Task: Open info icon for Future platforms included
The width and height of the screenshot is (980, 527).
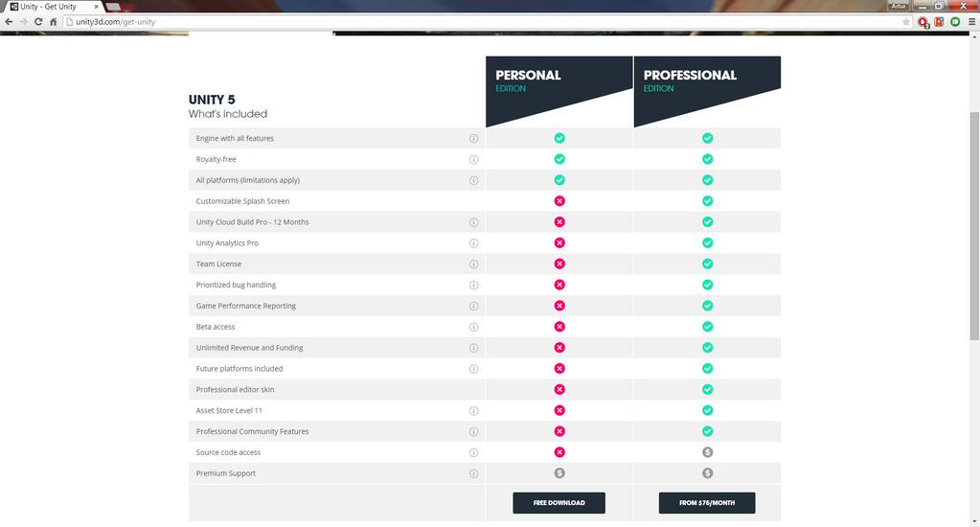Action: point(474,369)
